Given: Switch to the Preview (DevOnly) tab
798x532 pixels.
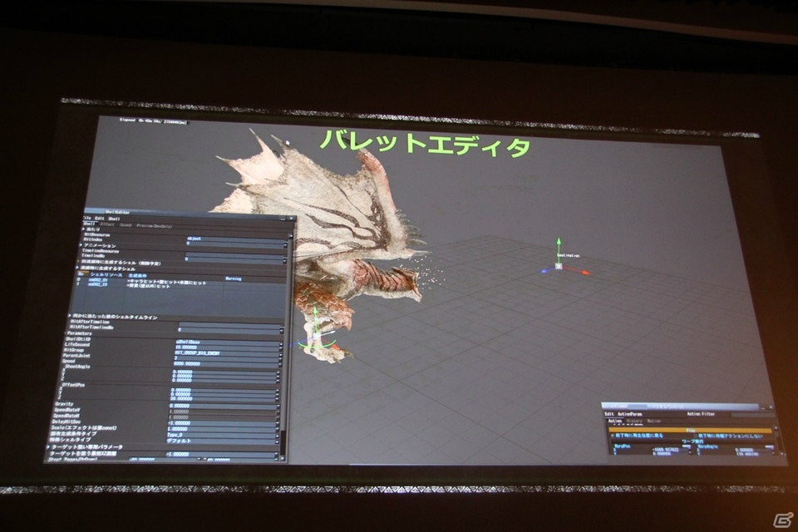Looking at the screenshot, I should 155,225.
